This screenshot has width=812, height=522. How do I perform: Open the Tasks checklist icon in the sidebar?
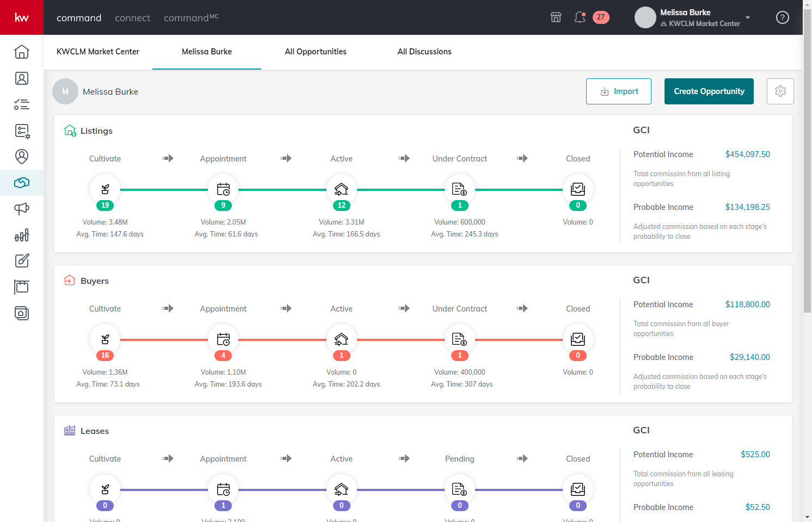(22, 104)
